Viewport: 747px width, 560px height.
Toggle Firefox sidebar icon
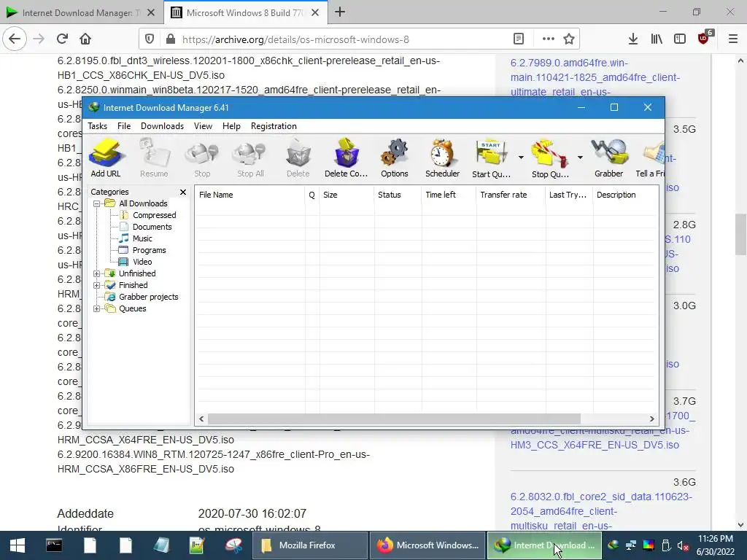(680, 39)
